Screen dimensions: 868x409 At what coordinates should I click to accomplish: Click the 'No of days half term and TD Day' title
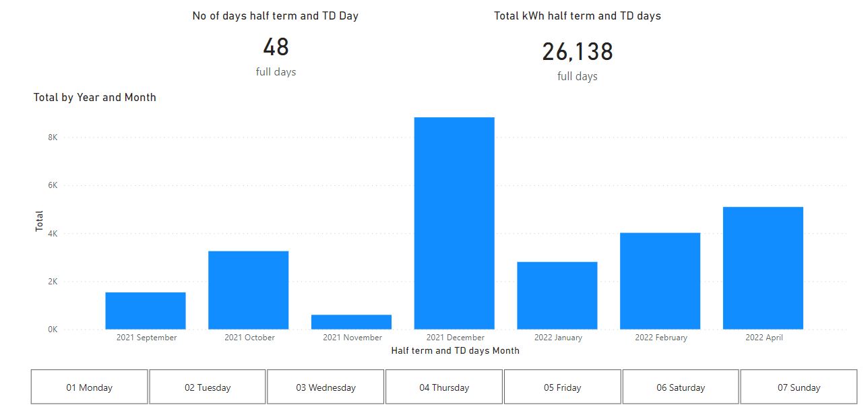tap(276, 16)
